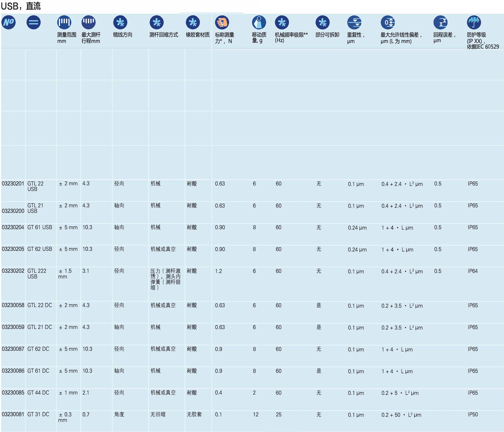Click the 移动质量 weight icon

tap(259, 22)
